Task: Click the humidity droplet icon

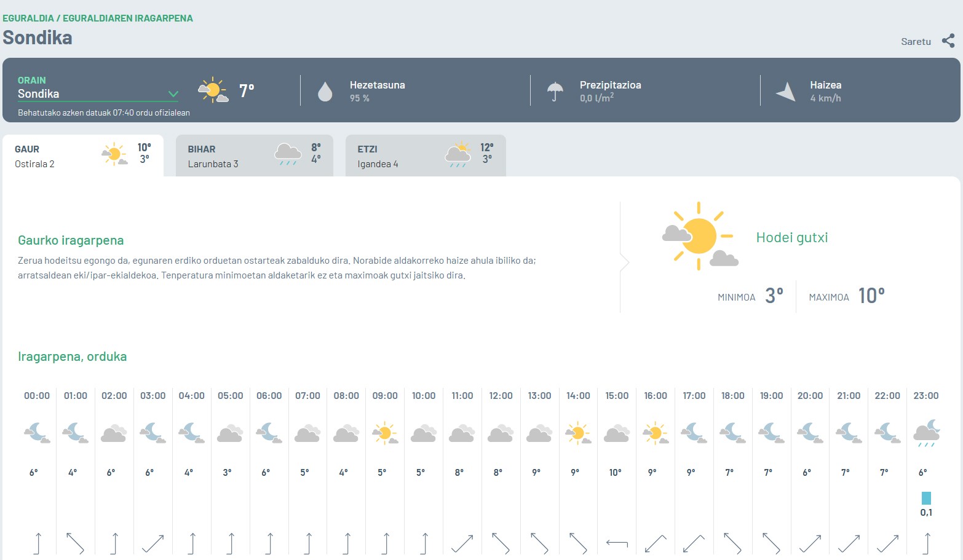Action: click(325, 92)
